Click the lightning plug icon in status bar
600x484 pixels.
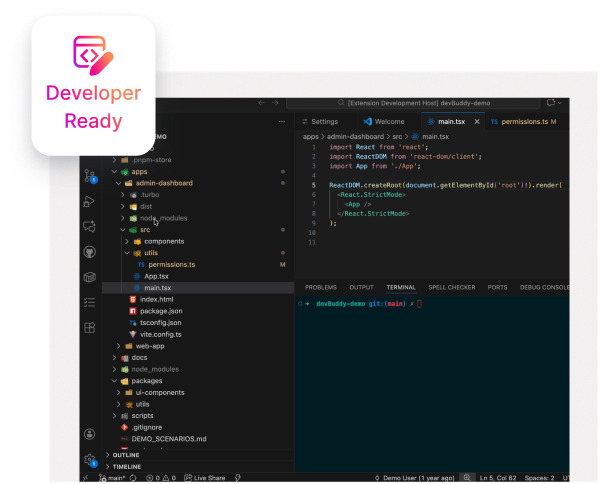coord(238,478)
